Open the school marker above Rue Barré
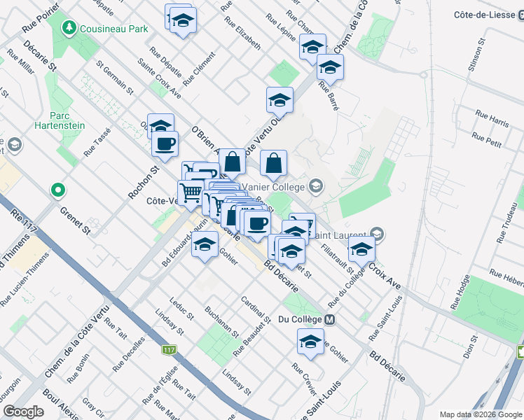The height and width of the screenshot is (420, 524). [330, 69]
